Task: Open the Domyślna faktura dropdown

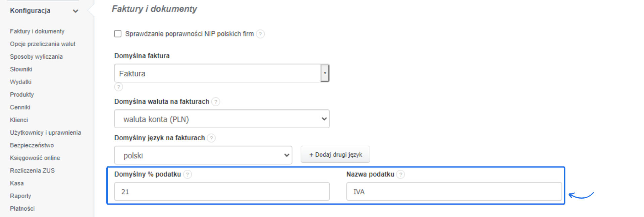Action: tap(324, 73)
